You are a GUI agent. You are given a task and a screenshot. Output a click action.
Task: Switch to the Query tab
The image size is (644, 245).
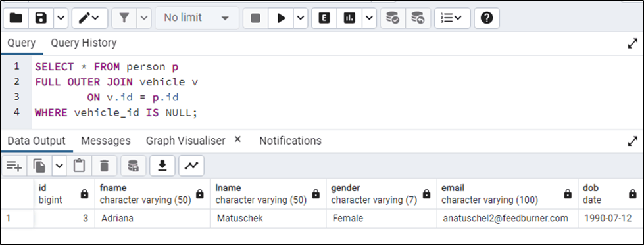click(x=21, y=43)
